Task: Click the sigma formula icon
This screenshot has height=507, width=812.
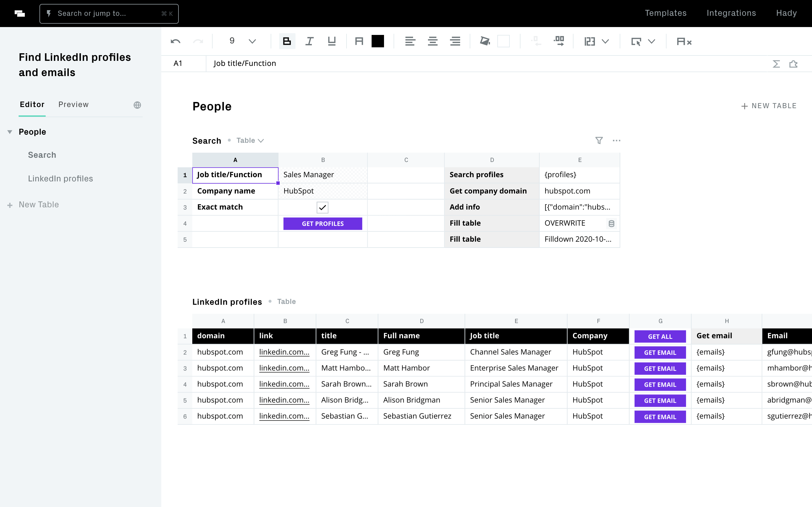Action: coord(776,64)
